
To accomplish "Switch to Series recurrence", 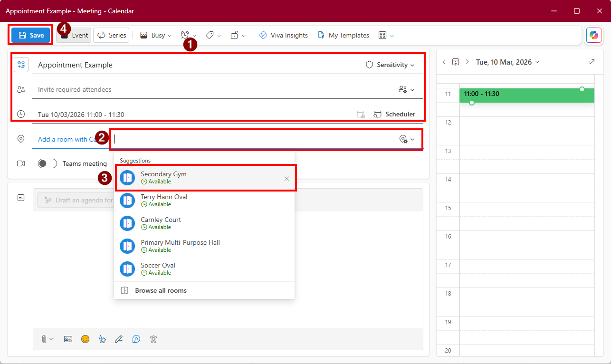I will [112, 35].
